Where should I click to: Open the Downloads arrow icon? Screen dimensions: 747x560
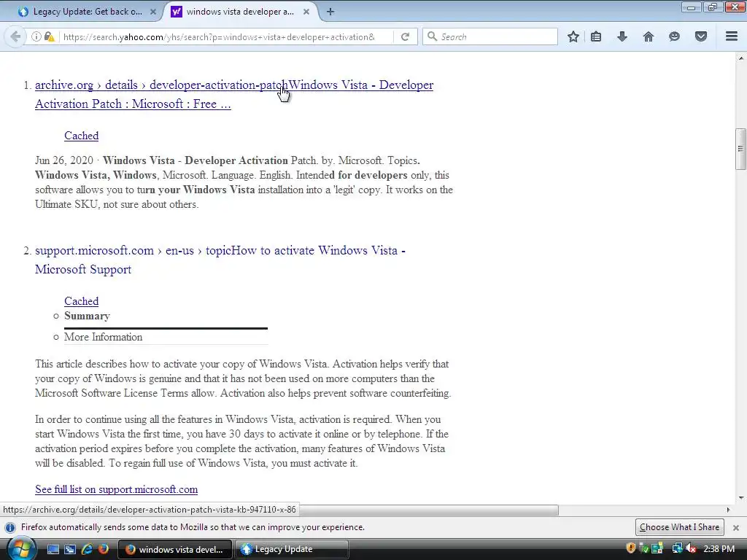pos(622,36)
